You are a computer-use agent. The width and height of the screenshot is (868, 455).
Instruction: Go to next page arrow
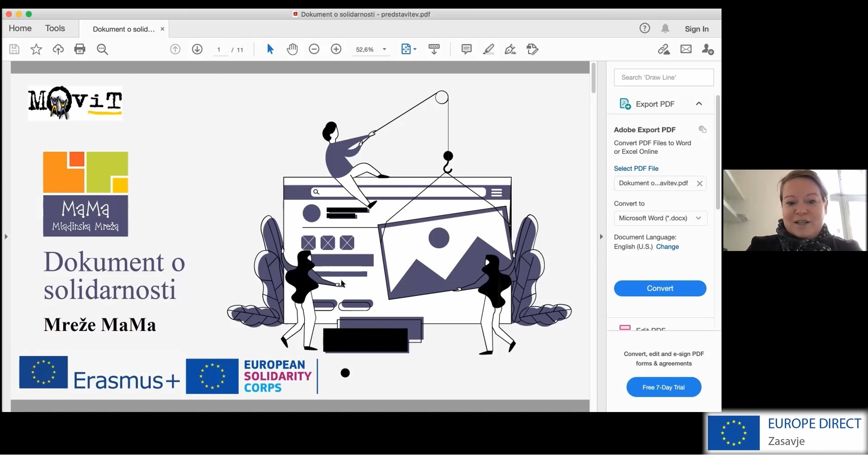click(x=197, y=49)
